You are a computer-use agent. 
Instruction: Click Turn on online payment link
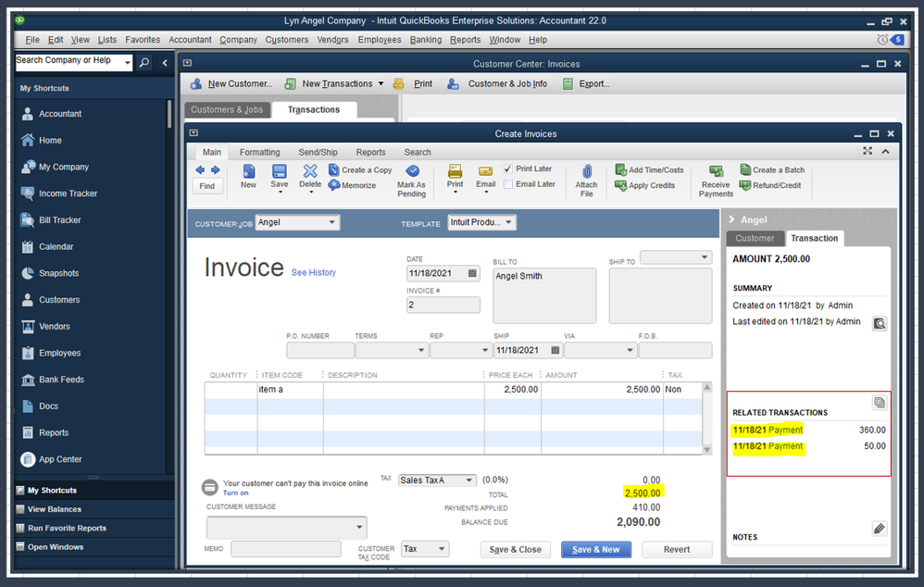click(235, 493)
